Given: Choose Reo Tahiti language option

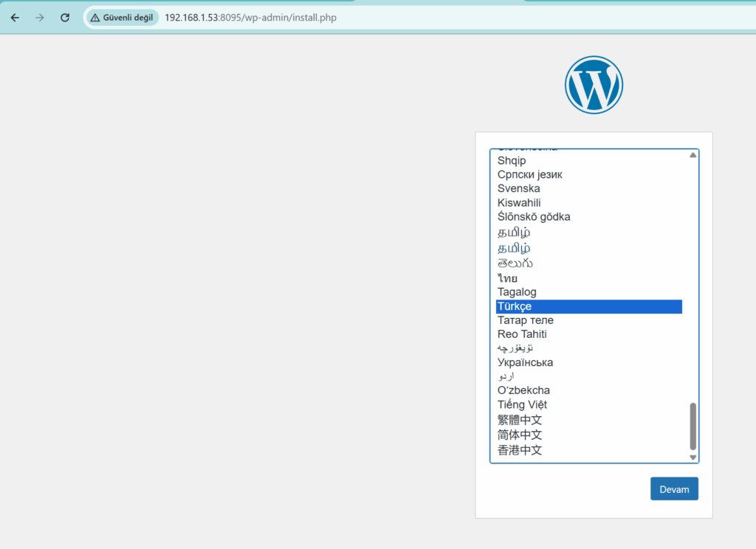Looking at the screenshot, I should [522, 334].
